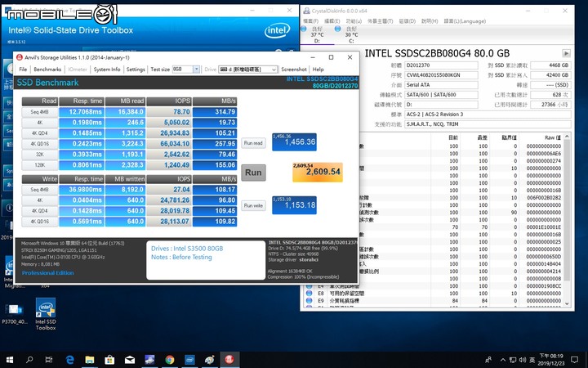
Task: Open Task View from the taskbar
Action: (x=49, y=360)
